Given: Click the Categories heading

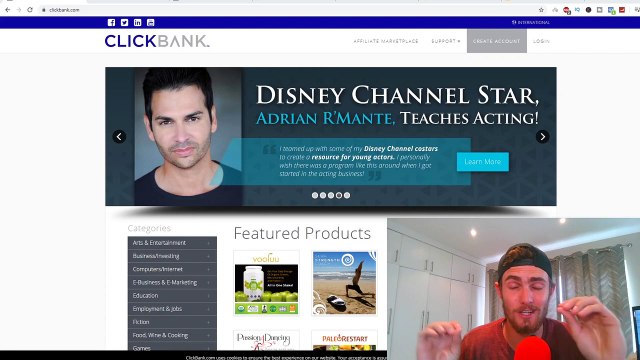Looking at the screenshot, I should 149,228.
